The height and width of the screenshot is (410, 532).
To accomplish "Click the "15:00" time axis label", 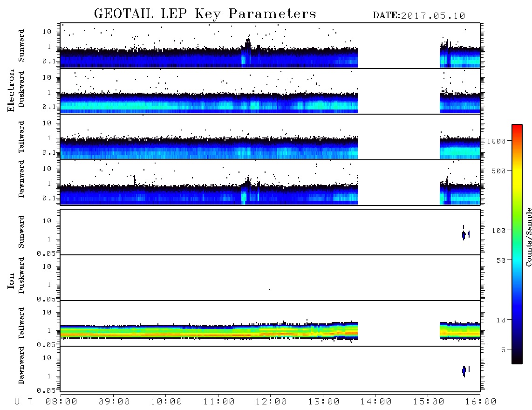I will pos(429,402).
